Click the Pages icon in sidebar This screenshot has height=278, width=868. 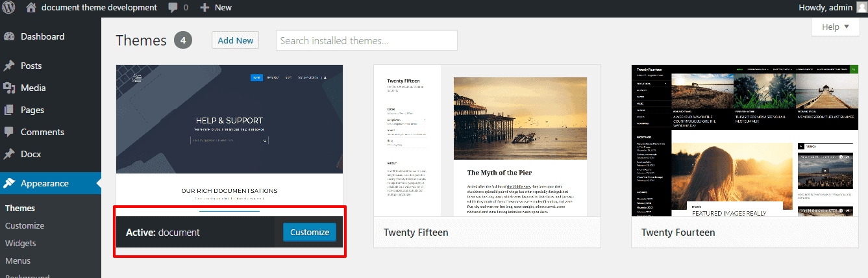pyautogui.click(x=9, y=110)
